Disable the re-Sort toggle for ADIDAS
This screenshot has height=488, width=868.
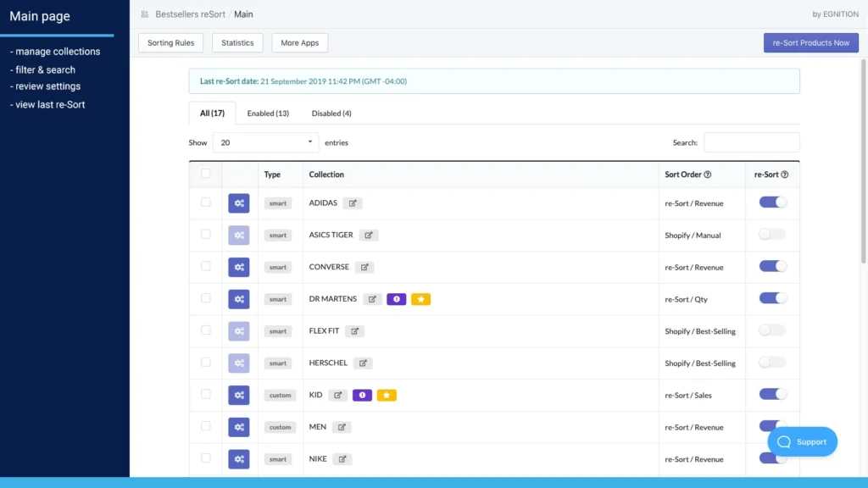click(x=772, y=202)
